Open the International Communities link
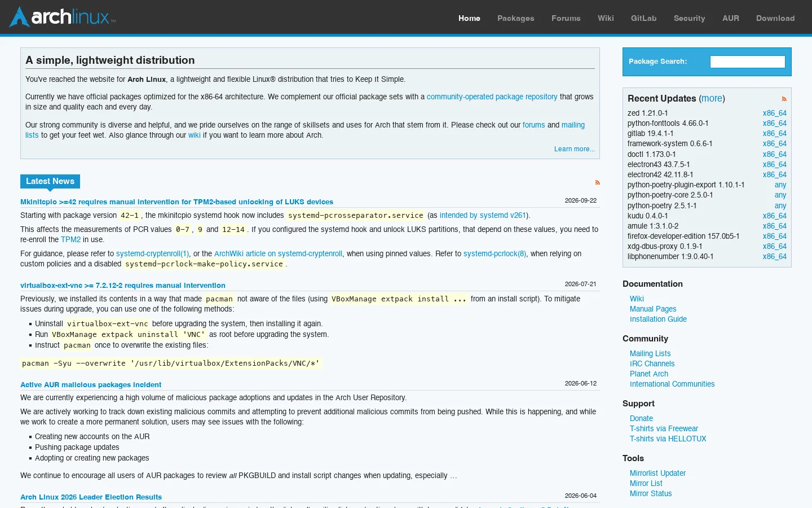812x508 pixels. coord(672,384)
